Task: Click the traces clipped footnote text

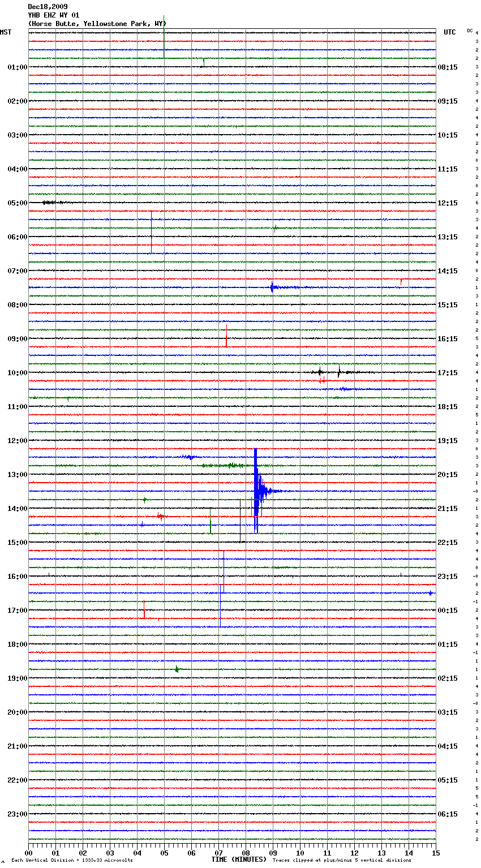Action: [x=342, y=860]
